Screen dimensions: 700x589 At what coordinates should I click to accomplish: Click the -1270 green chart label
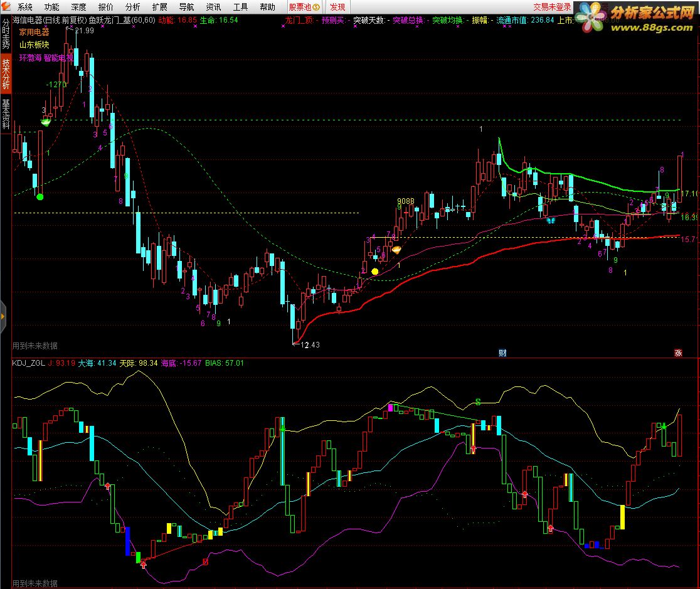click(56, 85)
